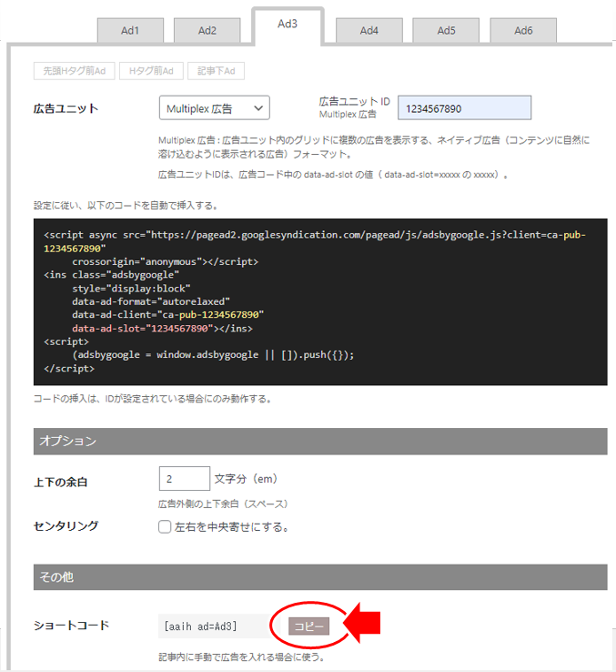Switch to the Ad1 tab

(x=130, y=30)
